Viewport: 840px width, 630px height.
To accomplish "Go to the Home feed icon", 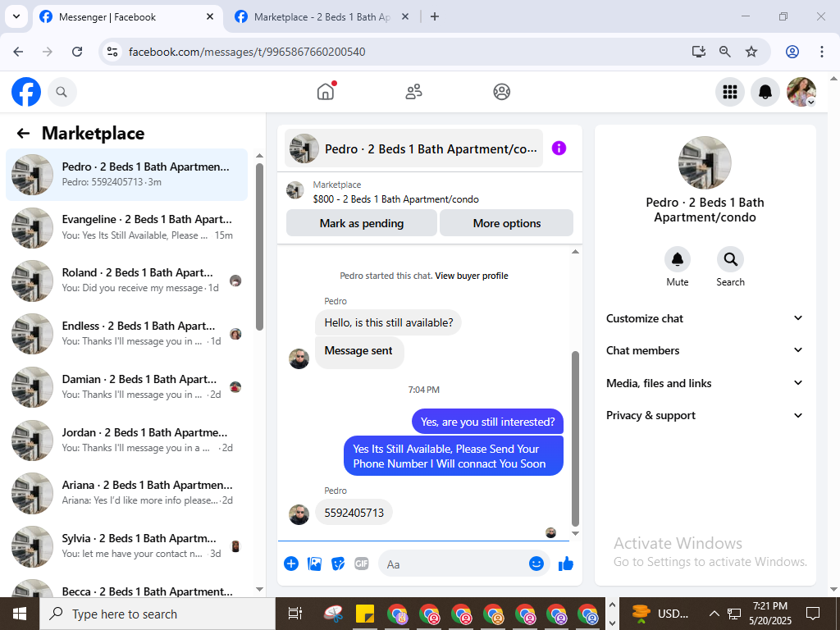I will tap(325, 92).
